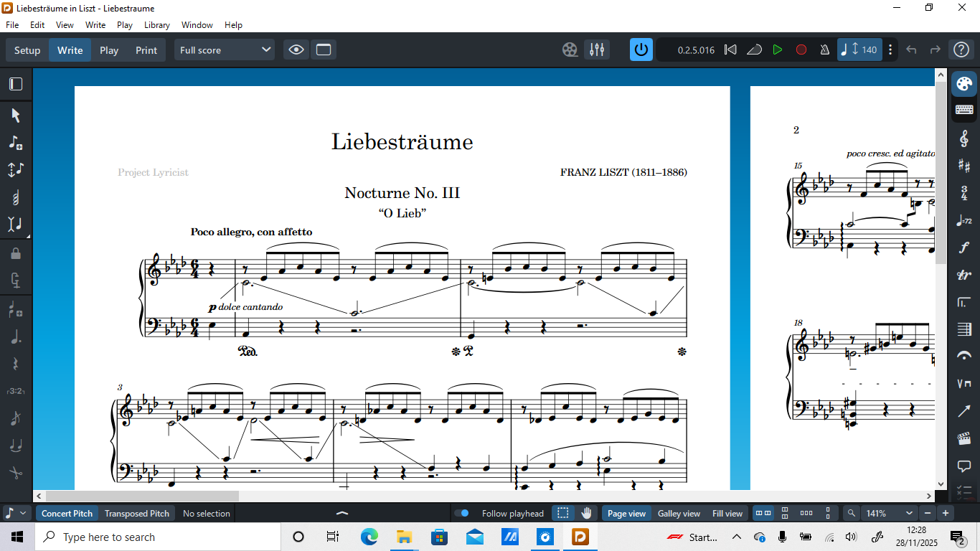980x551 pixels.
Task: Click the green Play button
Action: click(x=777, y=50)
